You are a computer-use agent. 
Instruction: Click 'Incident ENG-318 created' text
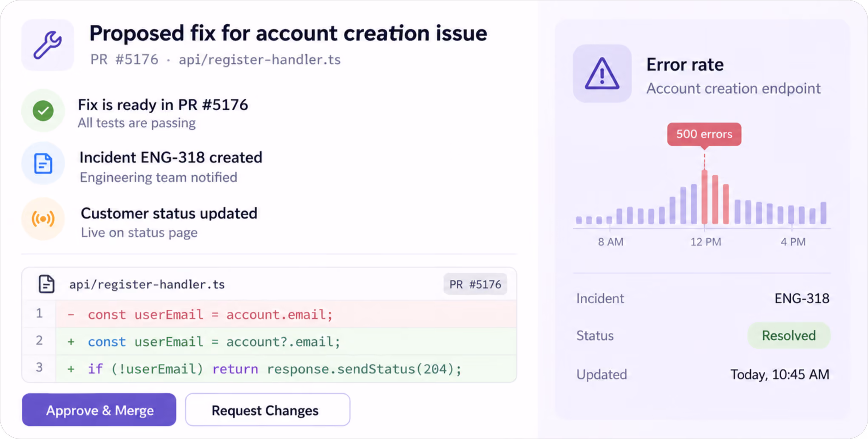171,158
